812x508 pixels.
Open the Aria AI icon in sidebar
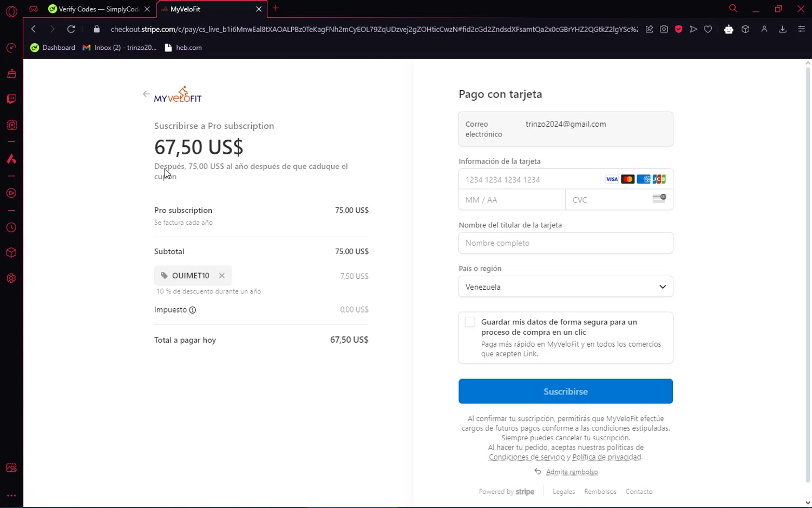tap(11, 159)
